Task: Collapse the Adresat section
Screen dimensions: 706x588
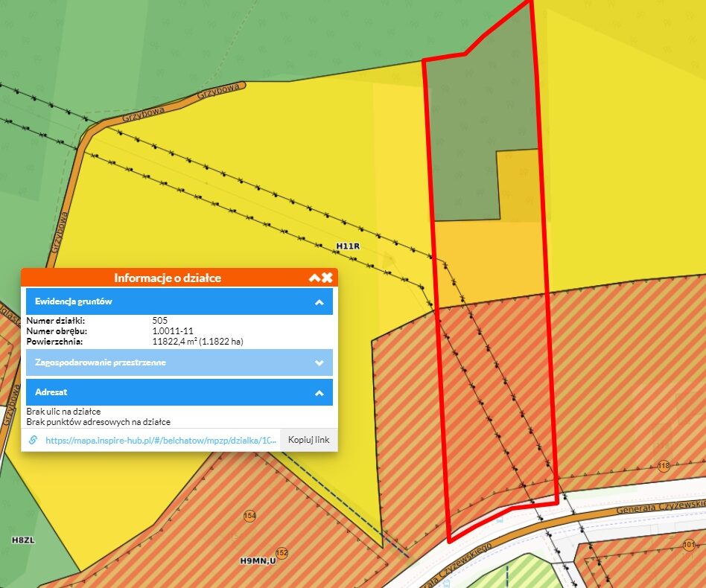Action: [319, 392]
